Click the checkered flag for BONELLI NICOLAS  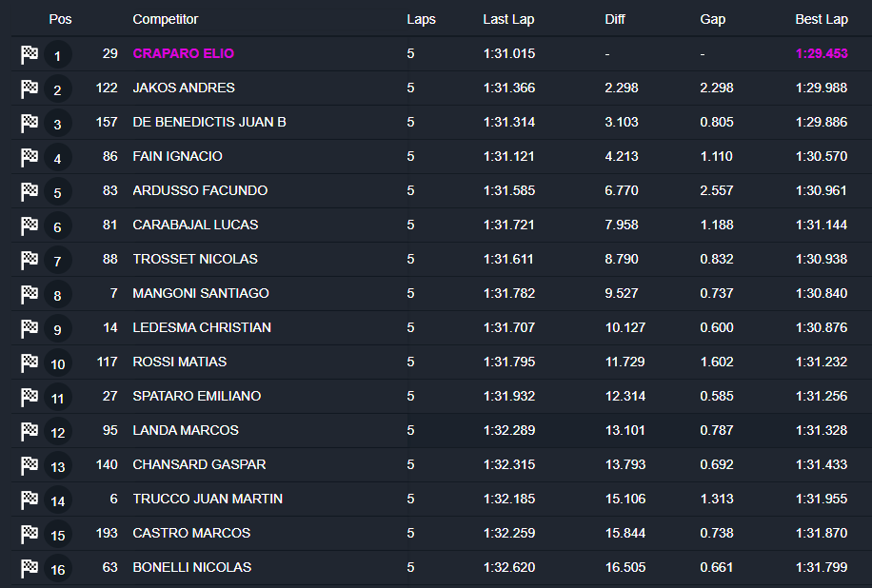(x=30, y=568)
